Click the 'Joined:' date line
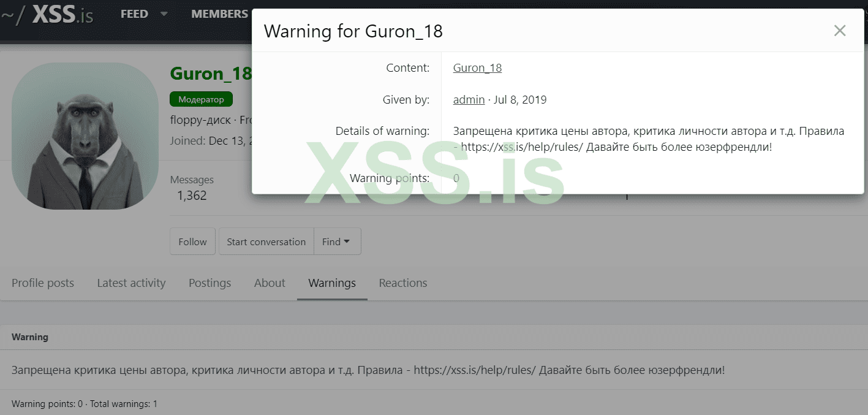Image resolution: width=868 pixels, height=415 pixels. click(211, 141)
